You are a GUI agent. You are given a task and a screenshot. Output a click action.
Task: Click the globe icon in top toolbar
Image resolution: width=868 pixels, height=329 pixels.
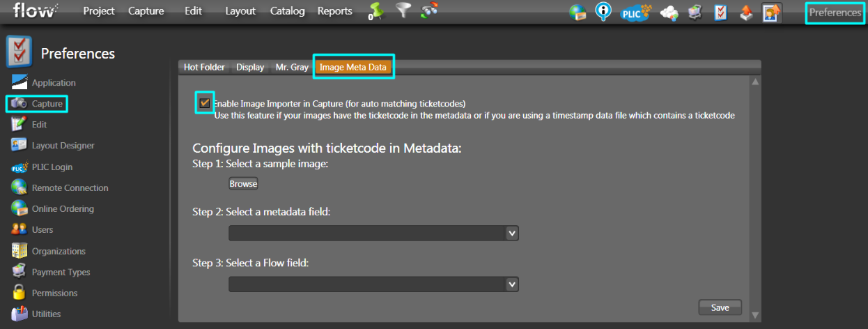point(578,13)
